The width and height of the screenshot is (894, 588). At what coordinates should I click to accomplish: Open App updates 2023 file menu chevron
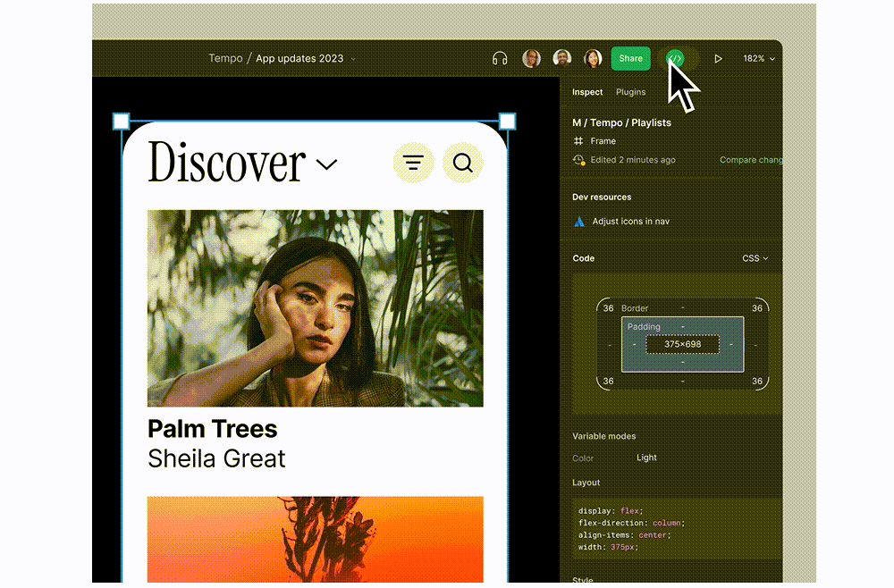[353, 59]
